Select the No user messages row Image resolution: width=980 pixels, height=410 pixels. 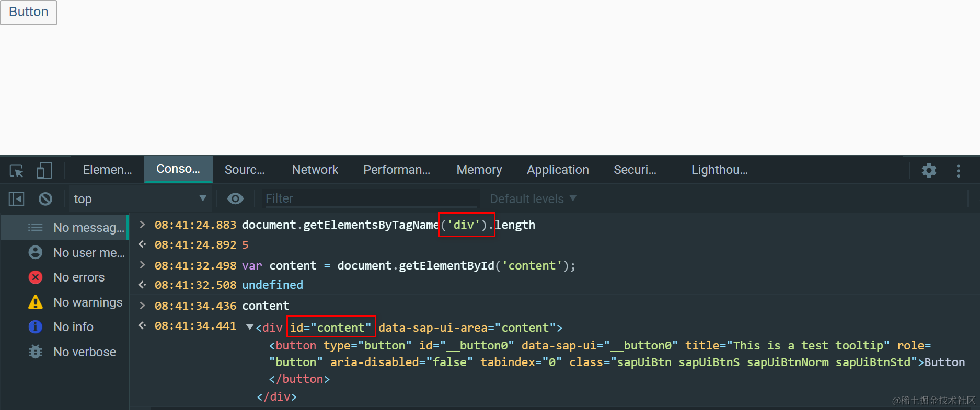65,253
